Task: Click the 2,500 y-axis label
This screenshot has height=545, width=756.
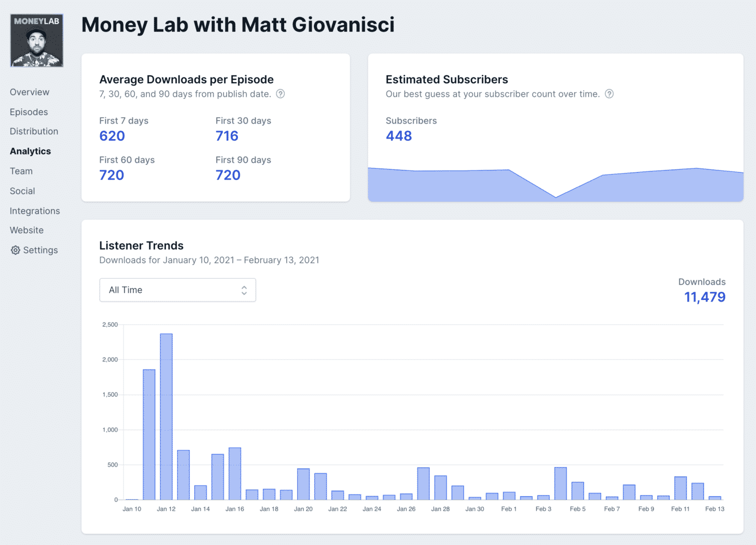Action: (110, 325)
